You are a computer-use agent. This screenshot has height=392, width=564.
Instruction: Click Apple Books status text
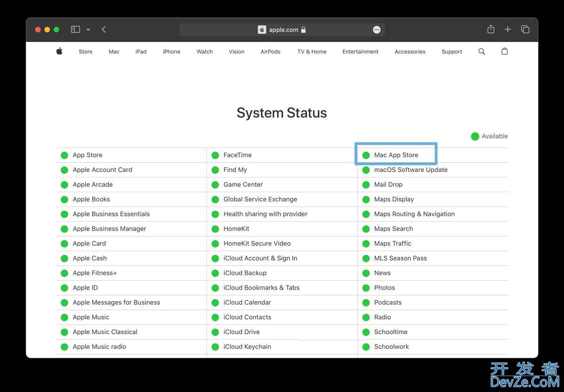tap(91, 199)
